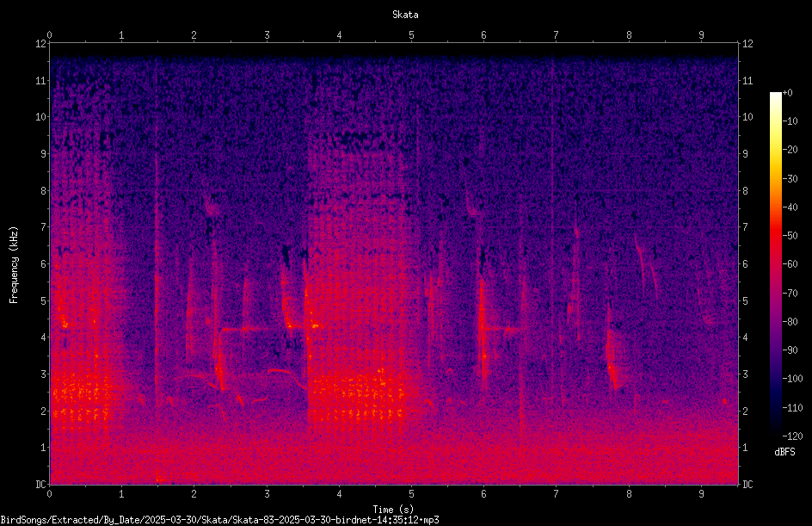The width and height of the screenshot is (812, 526).
Task: Click the "-30" color scale label
Action: (790, 179)
